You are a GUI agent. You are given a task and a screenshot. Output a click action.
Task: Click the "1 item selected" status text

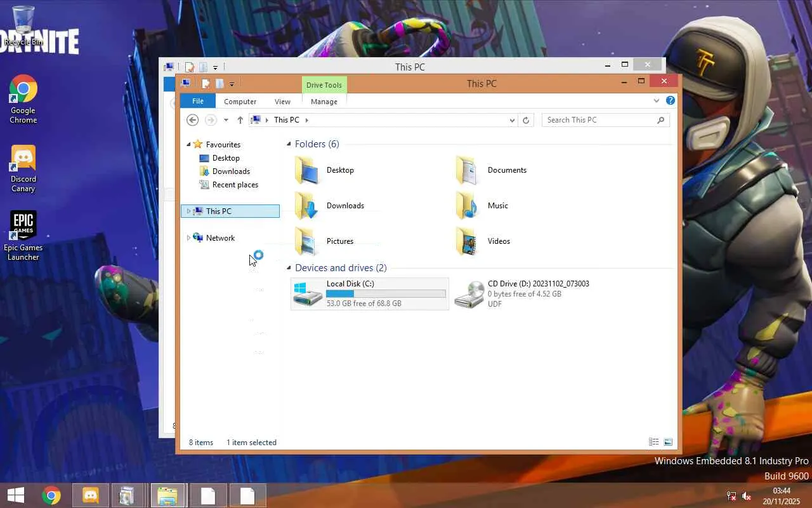(x=251, y=443)
